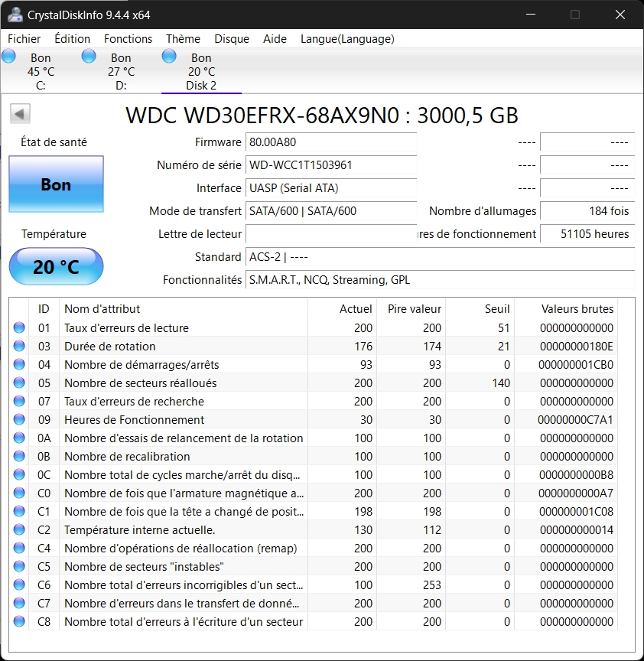Switch to the Disk 2 tab
This screenshot has height=661, width=644.
pos(201,72)
